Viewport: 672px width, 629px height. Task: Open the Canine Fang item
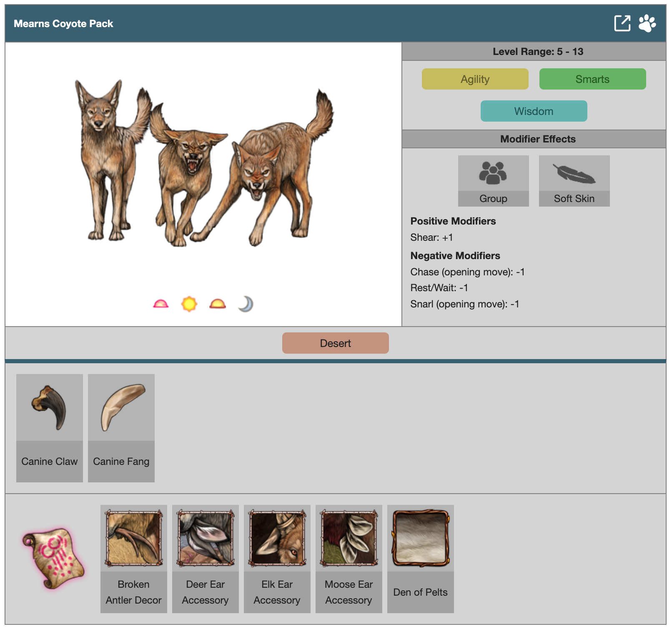121,428
